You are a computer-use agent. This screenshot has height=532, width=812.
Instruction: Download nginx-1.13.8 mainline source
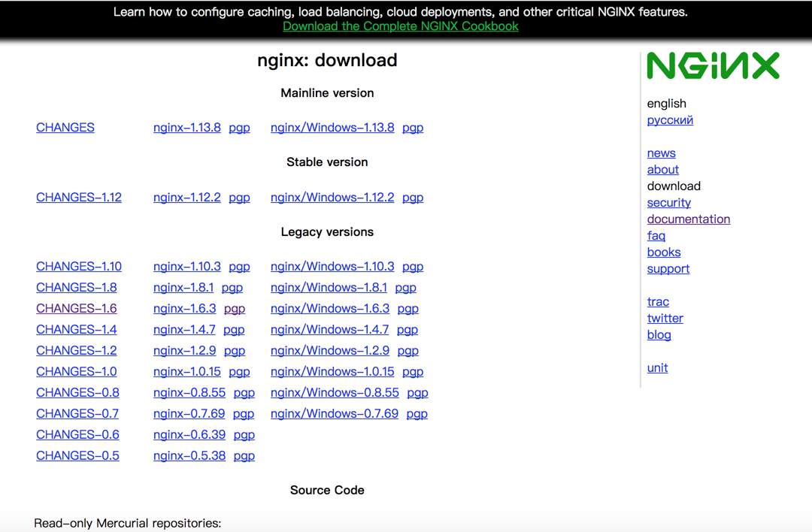coord(187,127)
